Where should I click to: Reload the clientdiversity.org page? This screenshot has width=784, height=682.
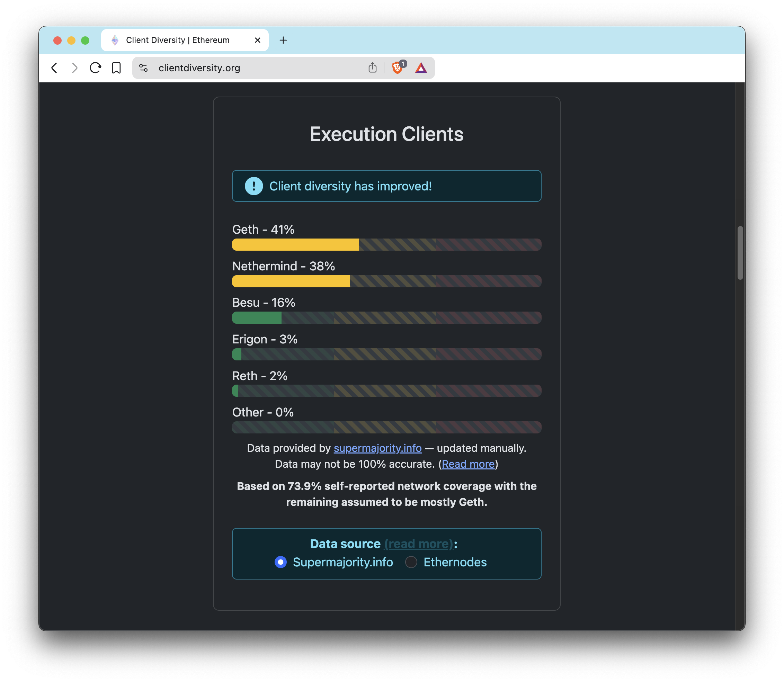(x=96, y=68)
